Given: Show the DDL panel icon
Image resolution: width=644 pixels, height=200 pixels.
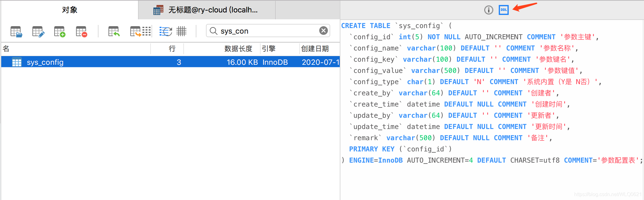Looking at the screenshot, I should [x=504, y=10].
